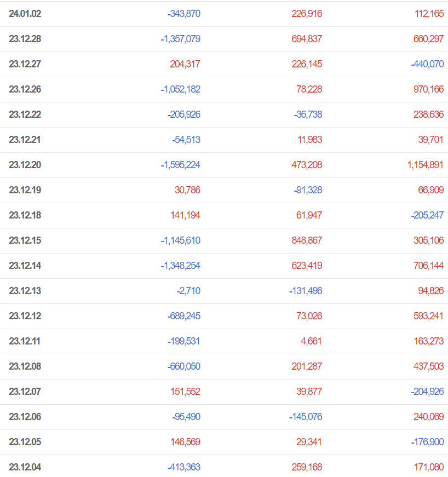Select value 970,166 in the 23.12.26 row
This screenshot has width=448, height=477.
(x=428, y=89)
